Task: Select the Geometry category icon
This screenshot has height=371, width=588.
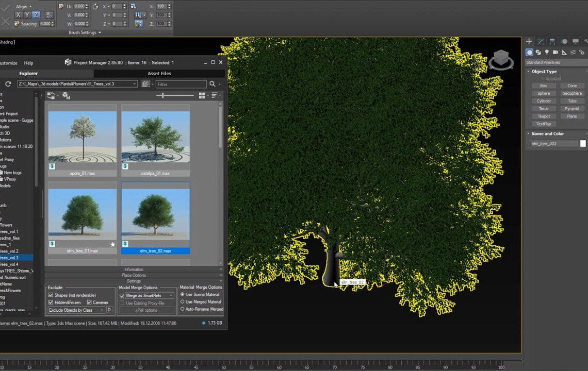Action: pyautogui.click(x=529, y=52)
